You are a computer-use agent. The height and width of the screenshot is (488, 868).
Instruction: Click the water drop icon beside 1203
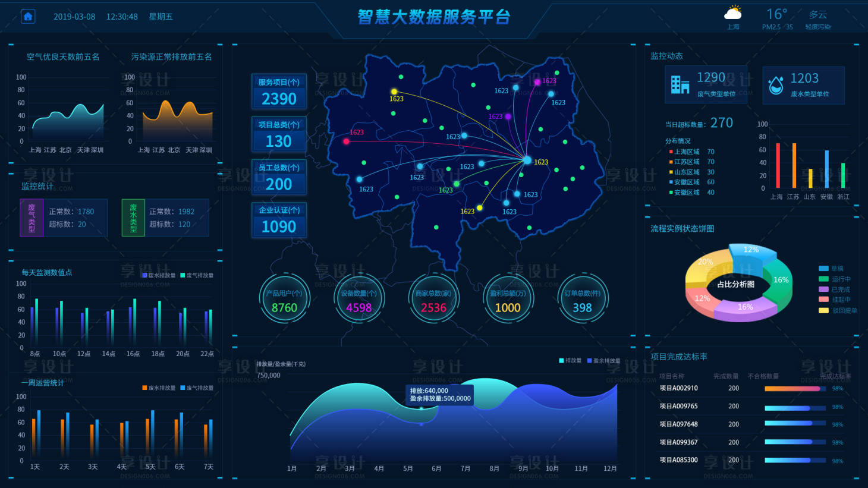point(776,86)
